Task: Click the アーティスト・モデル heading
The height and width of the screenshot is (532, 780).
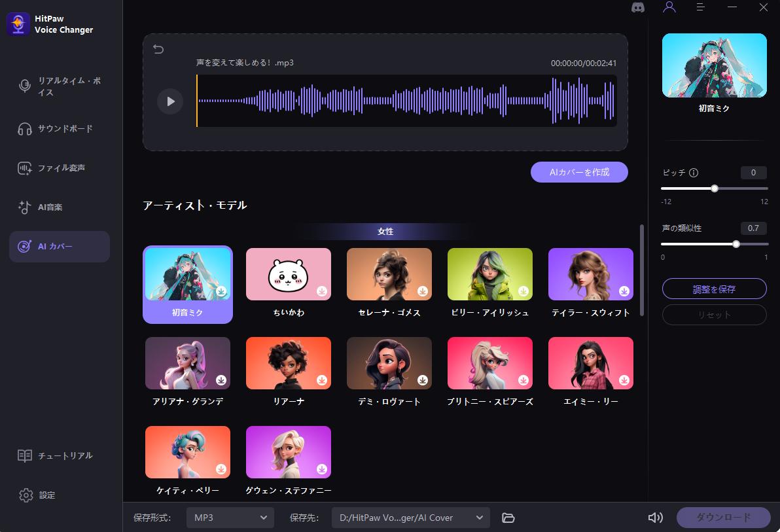Action: point(195,205)
